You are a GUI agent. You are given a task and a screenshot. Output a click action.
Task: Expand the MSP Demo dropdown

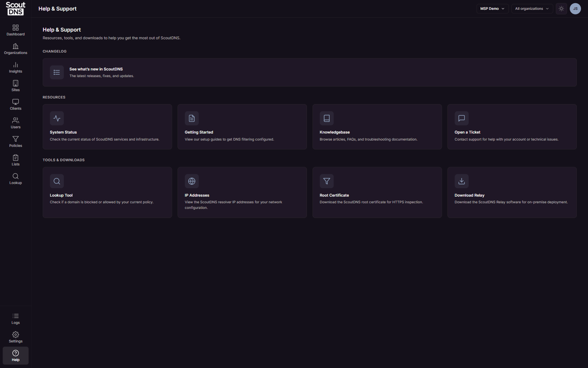click(492, 9)
